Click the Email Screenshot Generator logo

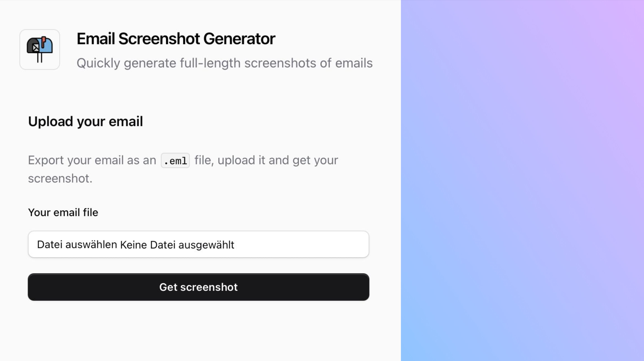pyautogui.click(x=39, y=49)
